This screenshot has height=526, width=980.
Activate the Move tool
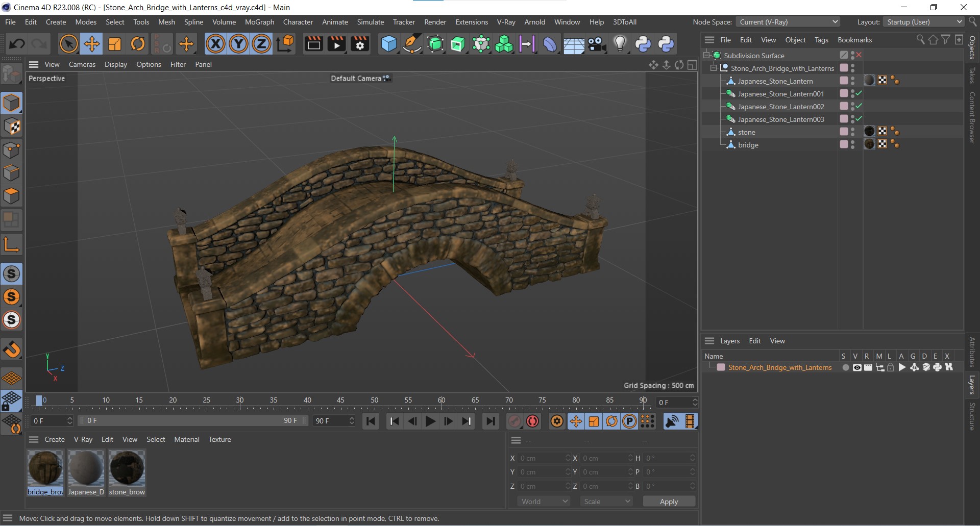pyautogui.click(x=92, y=44)
